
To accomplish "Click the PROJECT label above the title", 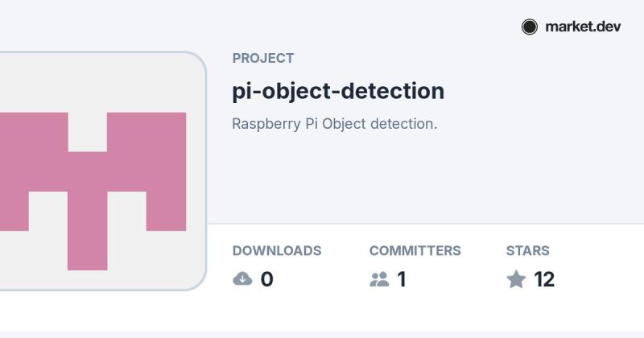I will (x=263, y=58).
